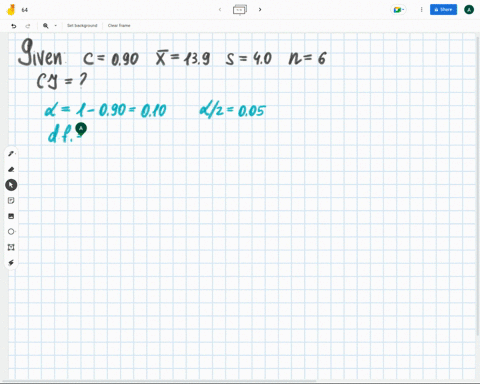Select the Pen tool
Viewport: 480px width, 384px height.
pyautogui.click(x=11, y=154)
